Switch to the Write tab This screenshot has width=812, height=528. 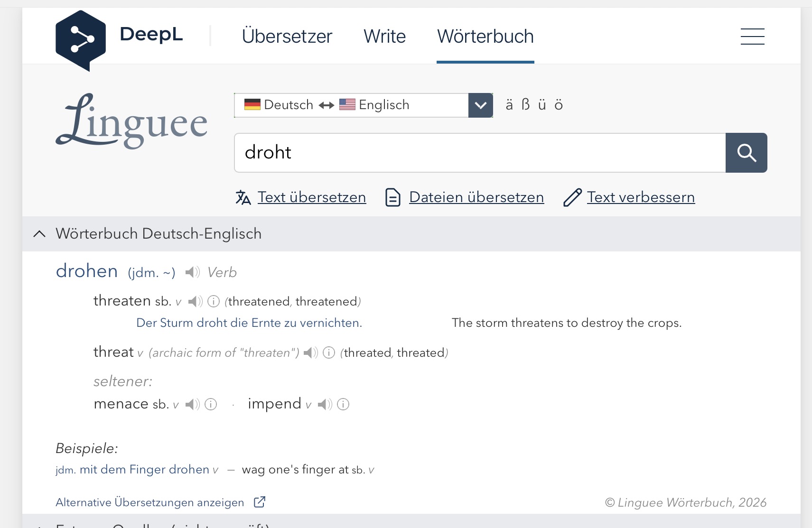click(384, 37)
